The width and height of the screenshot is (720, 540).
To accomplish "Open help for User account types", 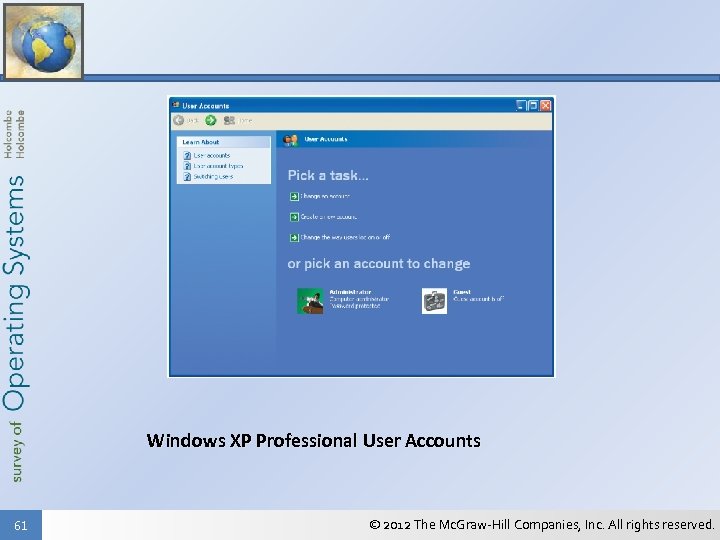I will pos(187,166).
